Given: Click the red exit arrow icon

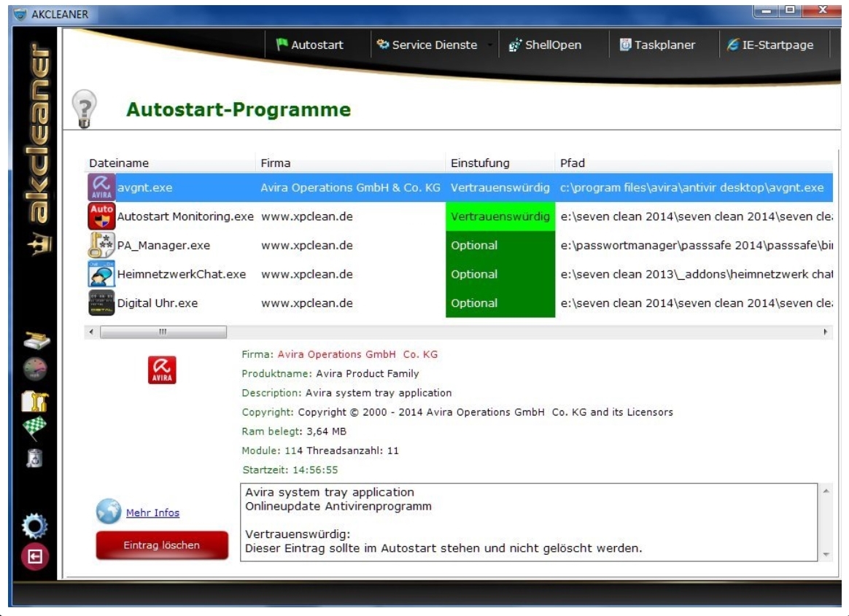Looking at the screenshot, I should [x=35, y=556].
